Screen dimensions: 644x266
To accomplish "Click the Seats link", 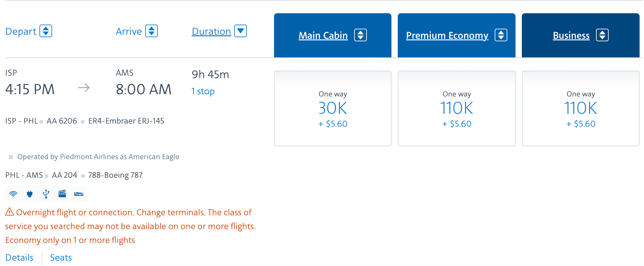I will 61,257.
